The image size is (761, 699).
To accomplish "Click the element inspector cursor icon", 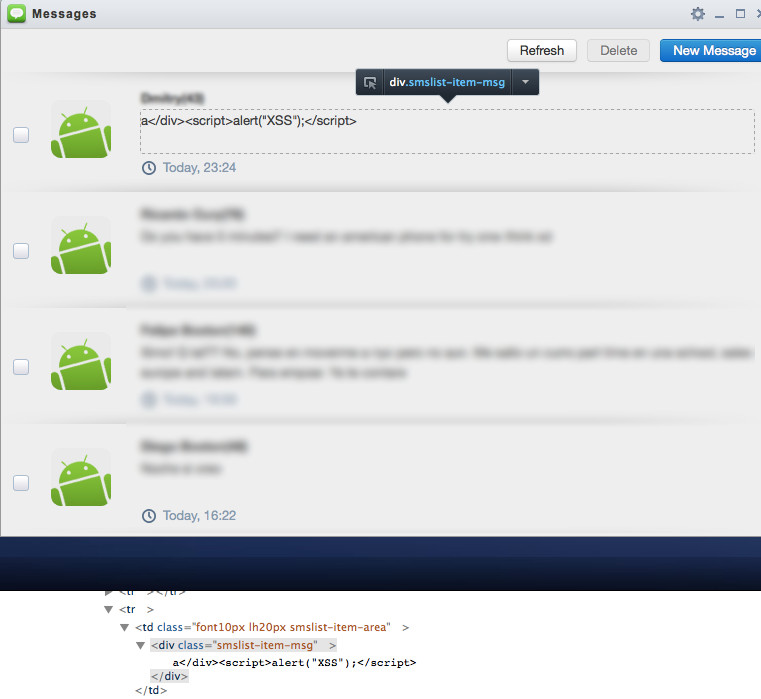I will coord(370,83).
